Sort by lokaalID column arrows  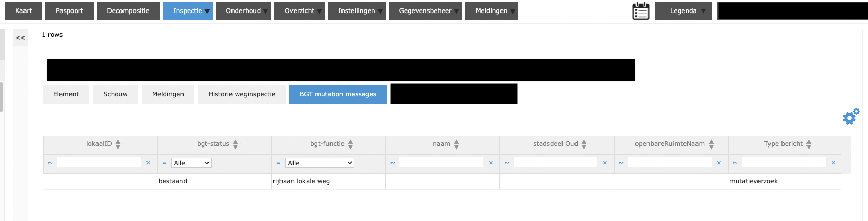118,144
